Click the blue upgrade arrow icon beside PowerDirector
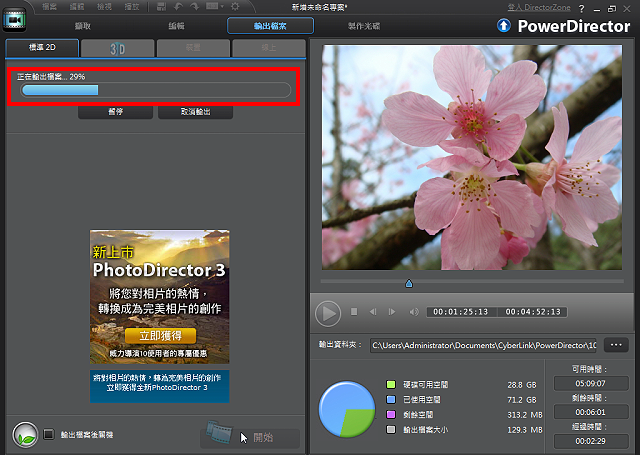The height and width of the screenshot is (455, 640). [504, 26]
